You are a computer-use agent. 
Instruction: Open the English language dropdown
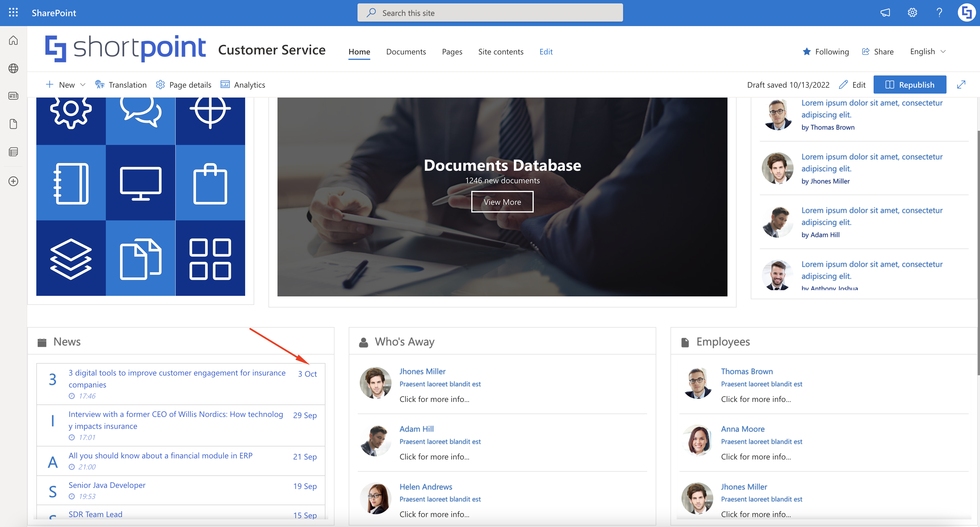(x=928, y=51)
